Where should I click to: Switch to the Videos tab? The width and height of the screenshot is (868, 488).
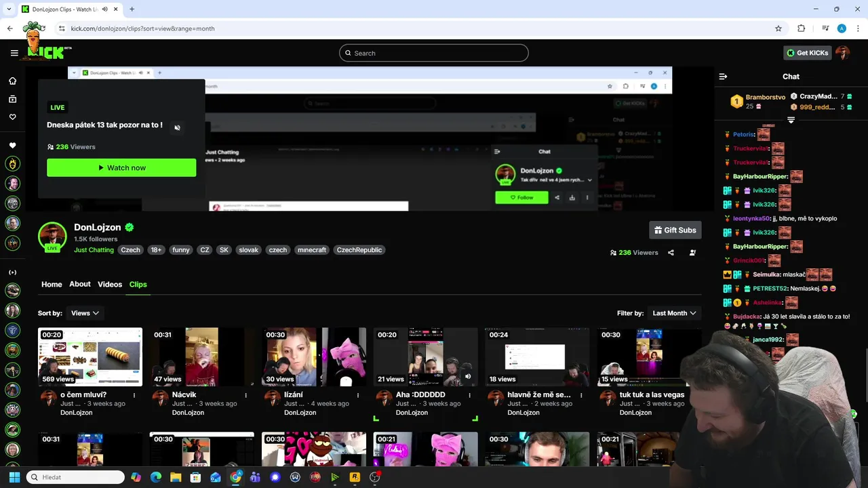[110, 285]
